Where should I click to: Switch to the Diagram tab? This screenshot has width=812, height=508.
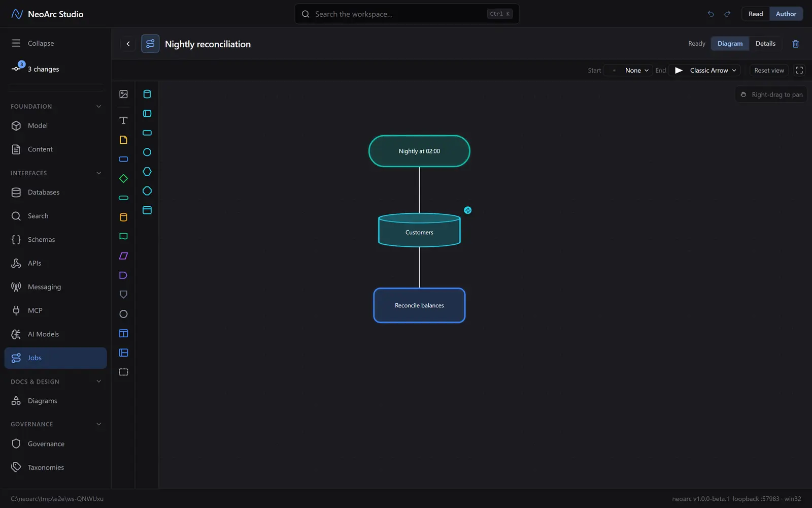[x=730, y=44]
